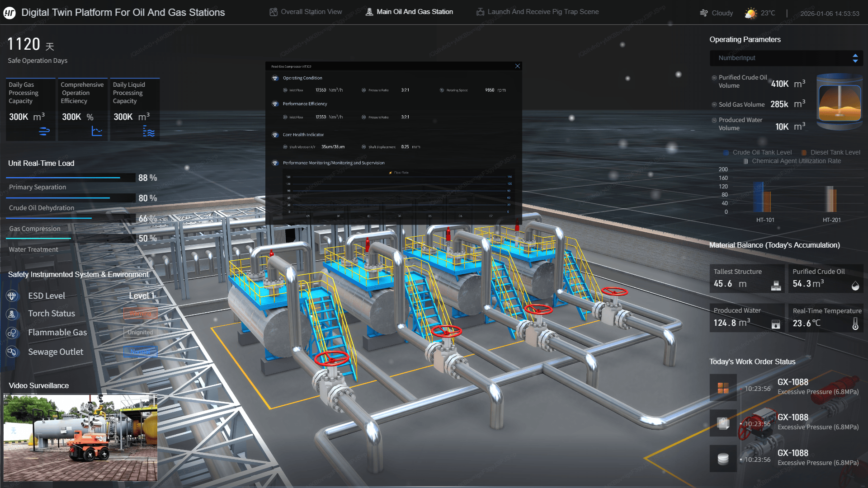Toggle Diesel Tank Level legend item
This screenshot has width=868, height=488.
pos(831,152)
